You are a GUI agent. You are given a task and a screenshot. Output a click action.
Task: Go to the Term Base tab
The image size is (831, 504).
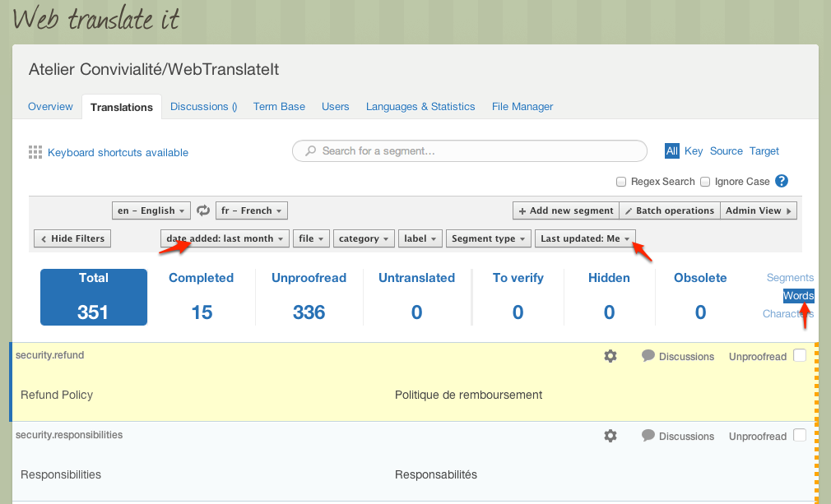(x=279, y=106)
